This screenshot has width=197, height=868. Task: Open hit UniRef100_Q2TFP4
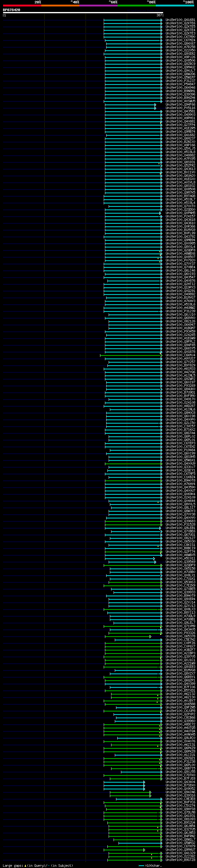tap(180, 125)
